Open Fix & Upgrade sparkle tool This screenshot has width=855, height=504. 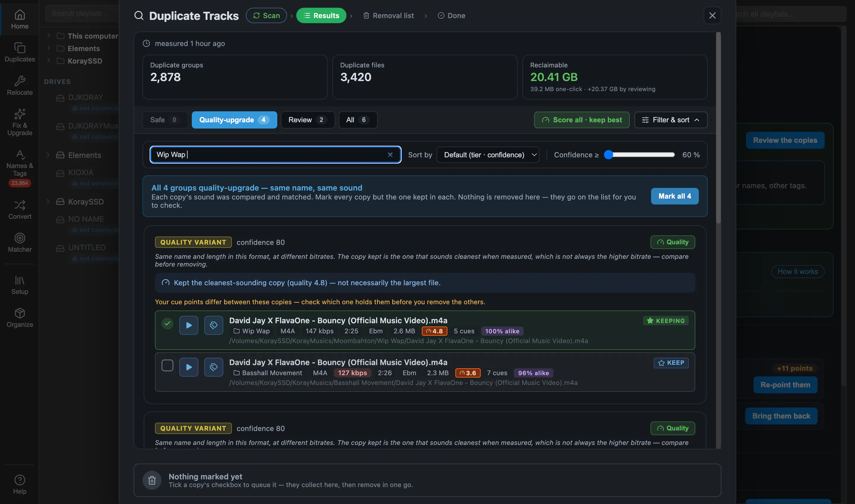point(19,122)
